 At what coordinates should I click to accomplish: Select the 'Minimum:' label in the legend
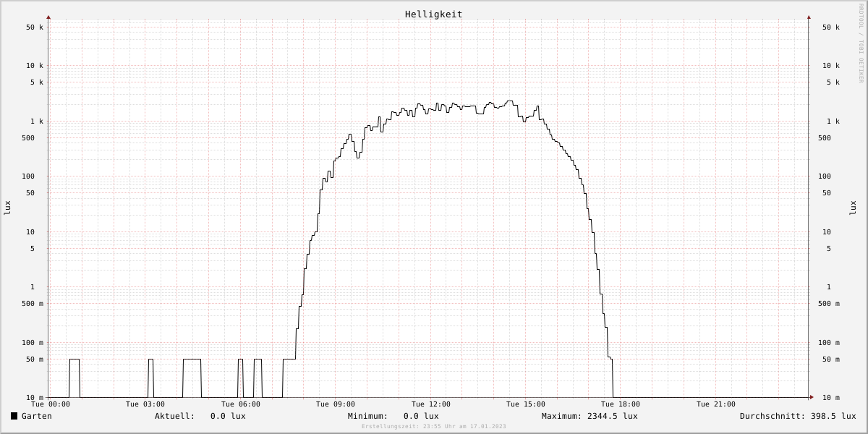click(x=368, y=416)
